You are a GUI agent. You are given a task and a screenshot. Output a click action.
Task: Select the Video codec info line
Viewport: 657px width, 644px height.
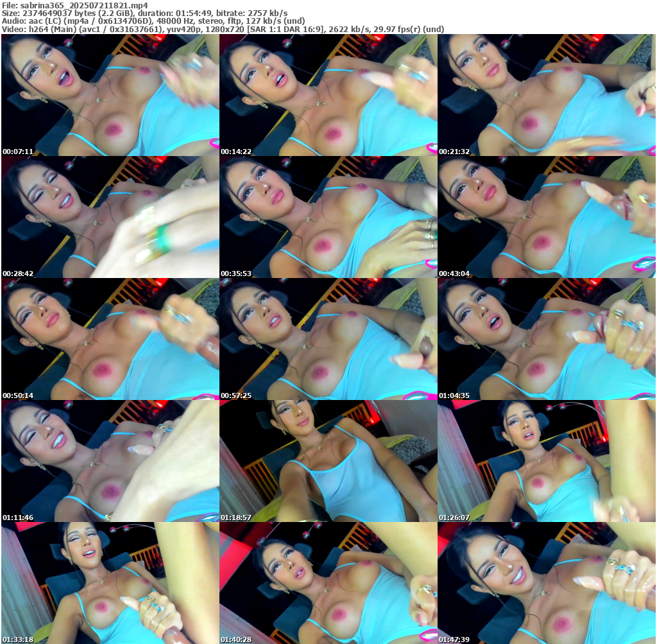tap(222, 29)
